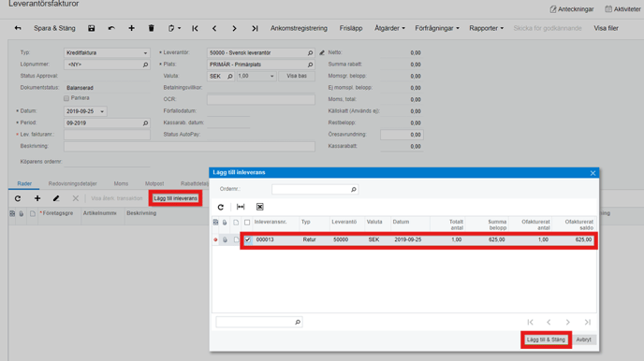Add a new invoice with the plus icon
The width and height of the screenshot is (644, 361).
[x=131, y=28]
